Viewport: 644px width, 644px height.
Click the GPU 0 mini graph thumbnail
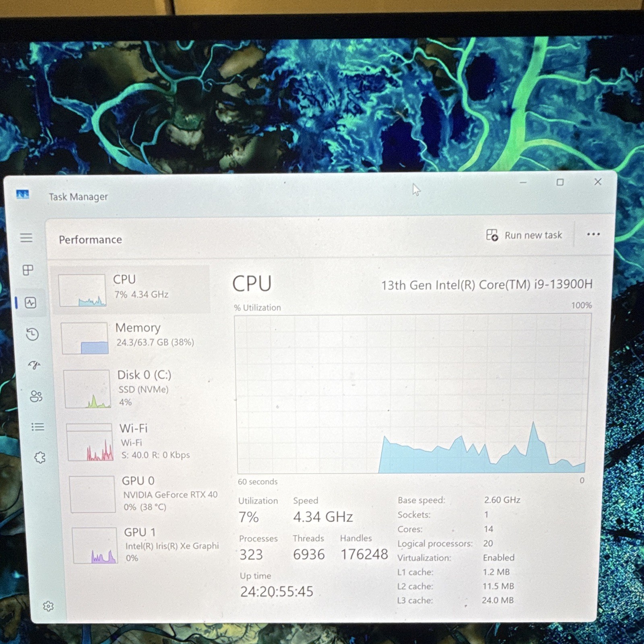pyautogui.click(x=93, y=494)
